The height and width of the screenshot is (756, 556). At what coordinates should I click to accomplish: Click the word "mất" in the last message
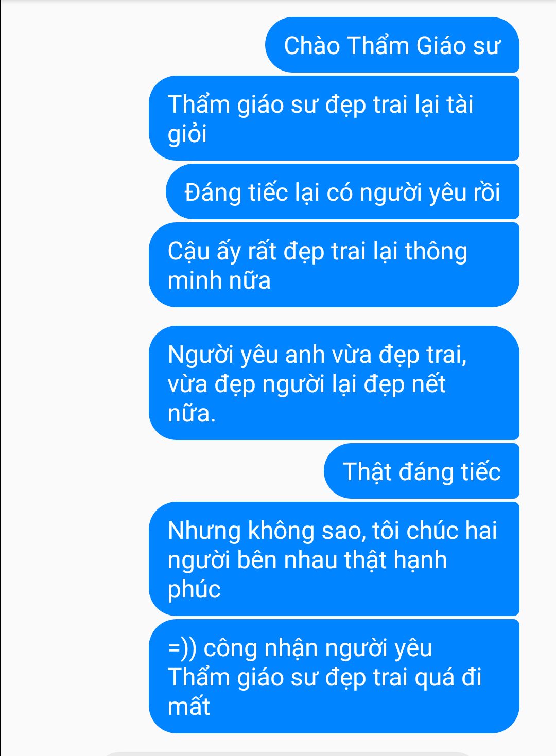(188, 706)
